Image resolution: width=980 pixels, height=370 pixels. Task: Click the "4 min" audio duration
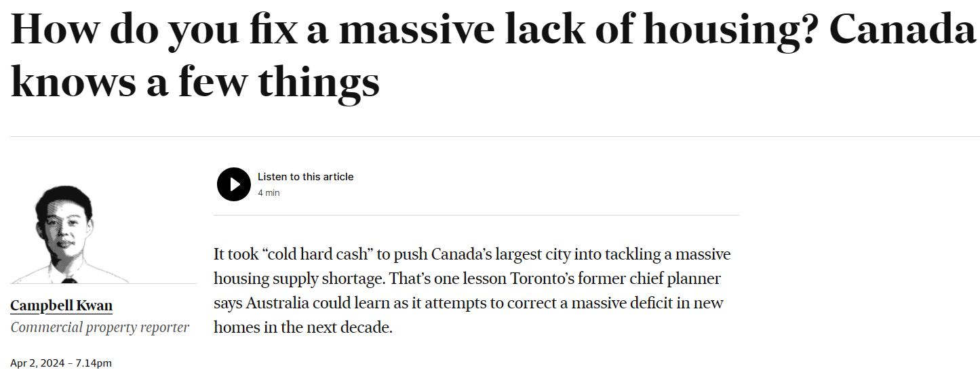(269, 193)
